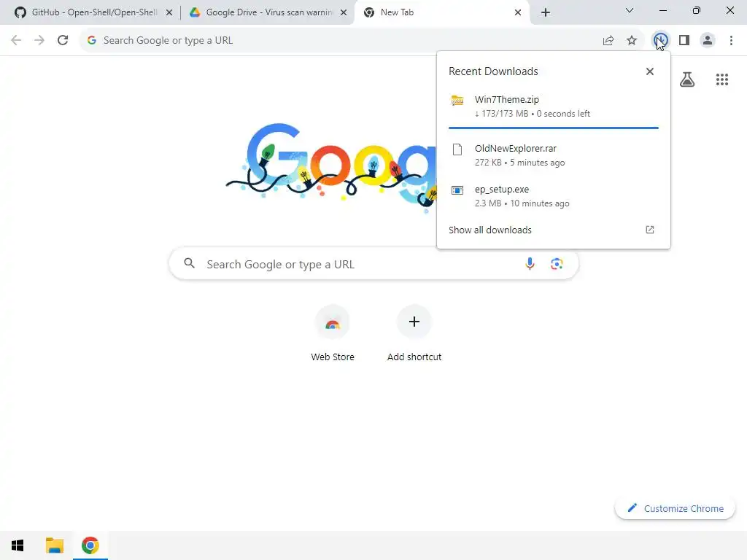This screenshot has height=560, width=747.
Task: Open OldNewExplorer.rar download entry
Action: click(x=554, y=155)
